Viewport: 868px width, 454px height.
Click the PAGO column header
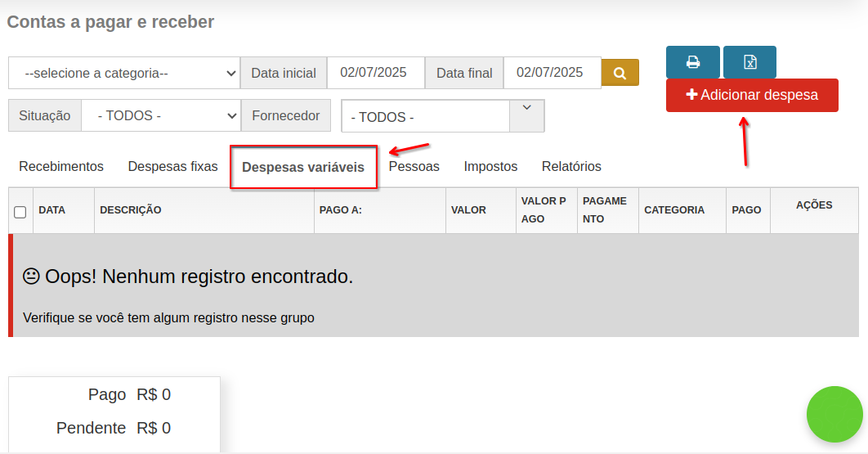tap(746, 210)
